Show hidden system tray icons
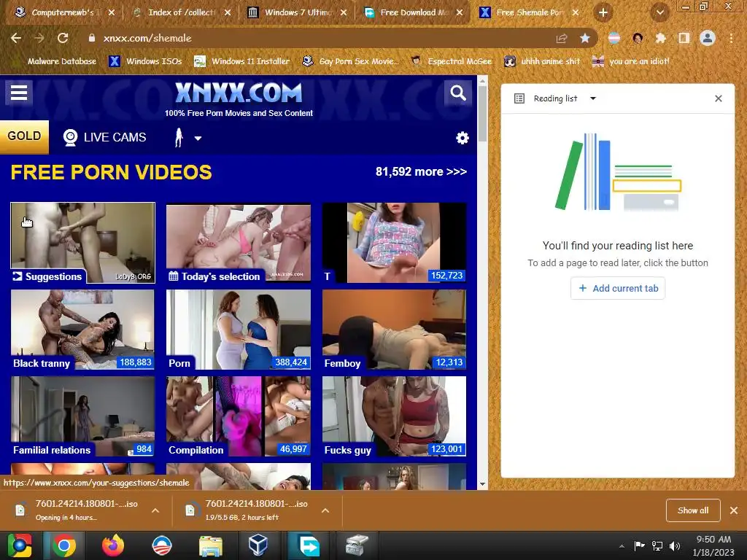Viewport: 747px width, 560px height. coord(622,546)
